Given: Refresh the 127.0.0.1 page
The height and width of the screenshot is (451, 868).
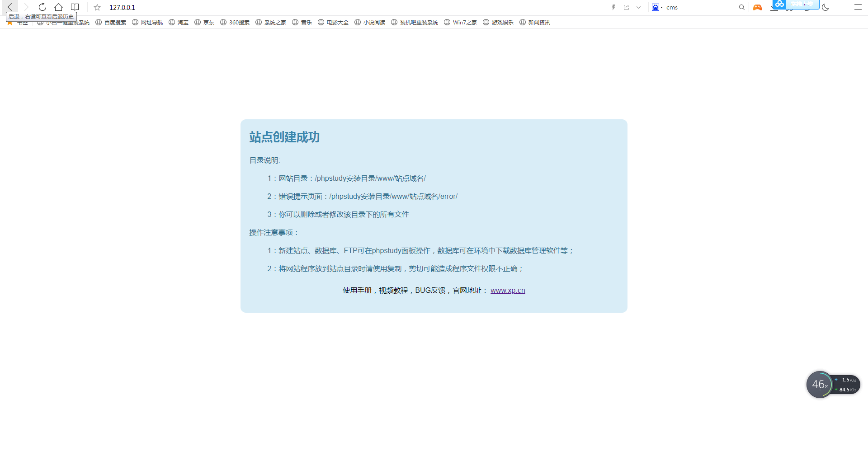Looking at the screenshot, I should tap(42, 7).
